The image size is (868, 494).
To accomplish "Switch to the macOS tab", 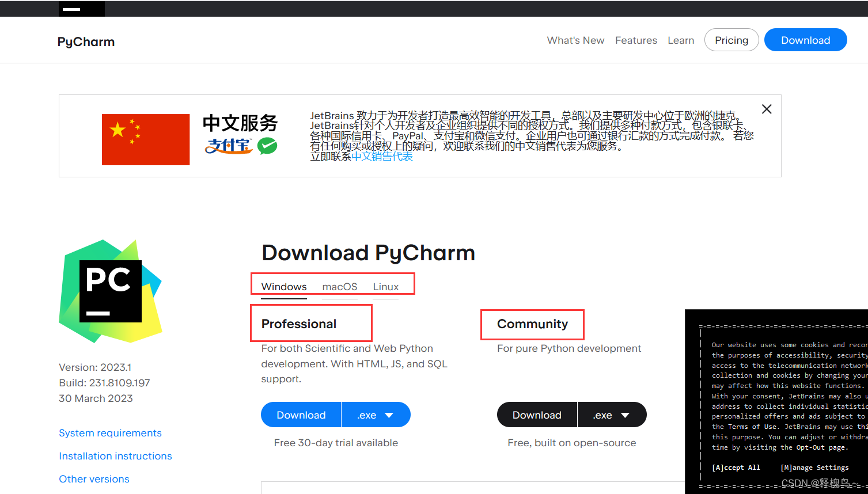I will click(340, 287).
